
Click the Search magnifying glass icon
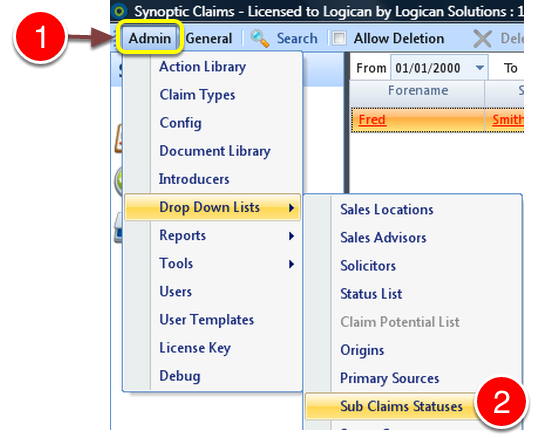coord(260,38)
